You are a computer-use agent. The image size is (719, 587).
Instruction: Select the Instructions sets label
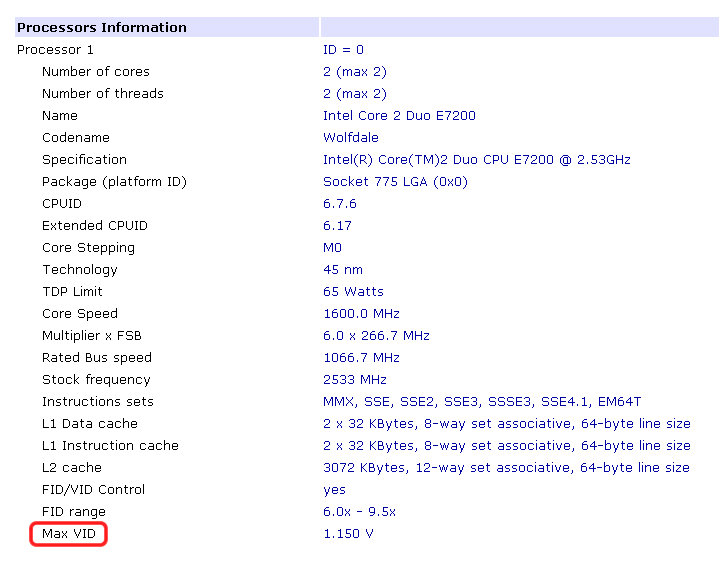(x=98, y=402)
